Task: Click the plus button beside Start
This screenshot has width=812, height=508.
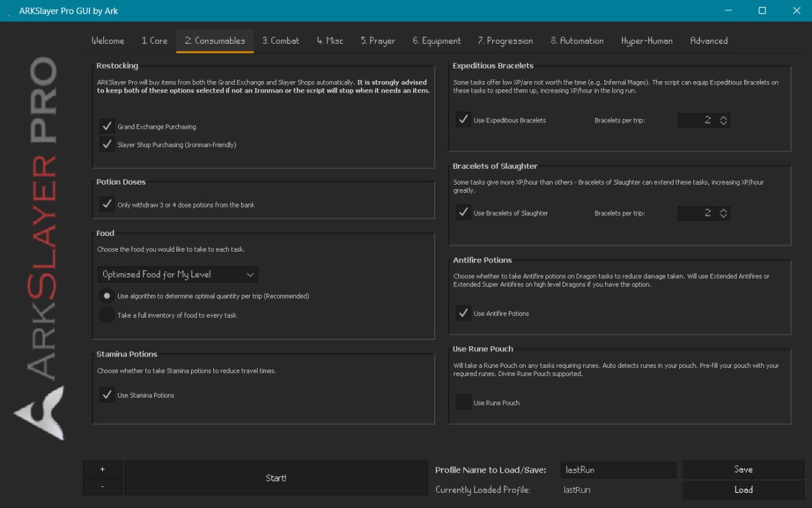Action: (x=103, y=469)
